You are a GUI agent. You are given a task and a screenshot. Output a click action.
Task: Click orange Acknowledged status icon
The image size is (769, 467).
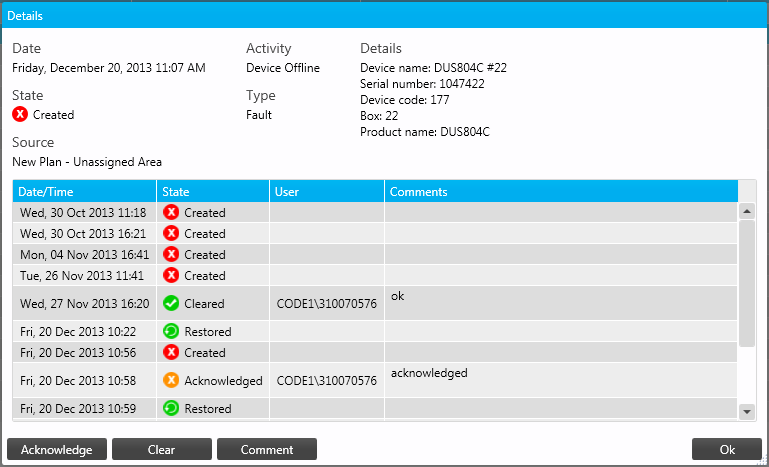coord(171,380)
